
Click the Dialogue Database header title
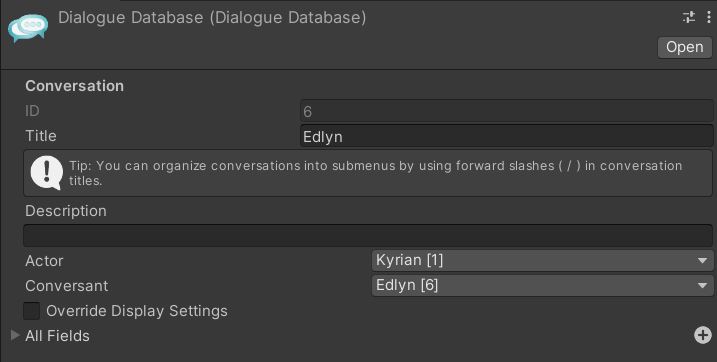[212, 18]
